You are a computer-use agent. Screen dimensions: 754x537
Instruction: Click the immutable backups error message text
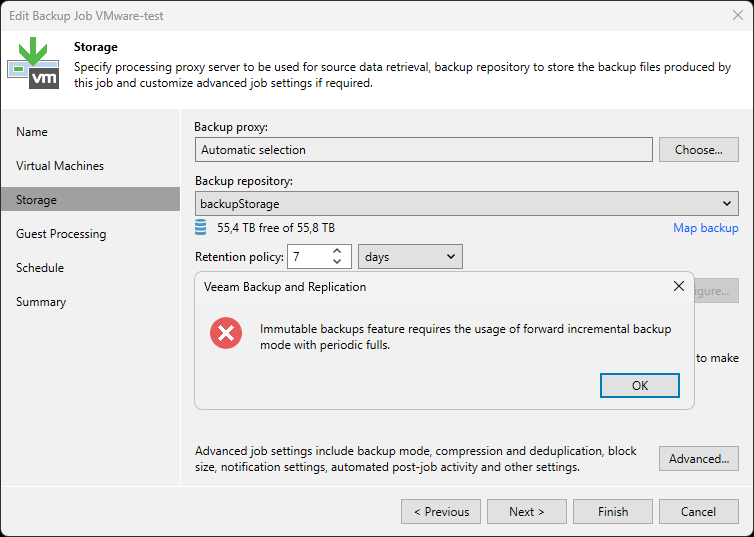click(x=465, y=337)
